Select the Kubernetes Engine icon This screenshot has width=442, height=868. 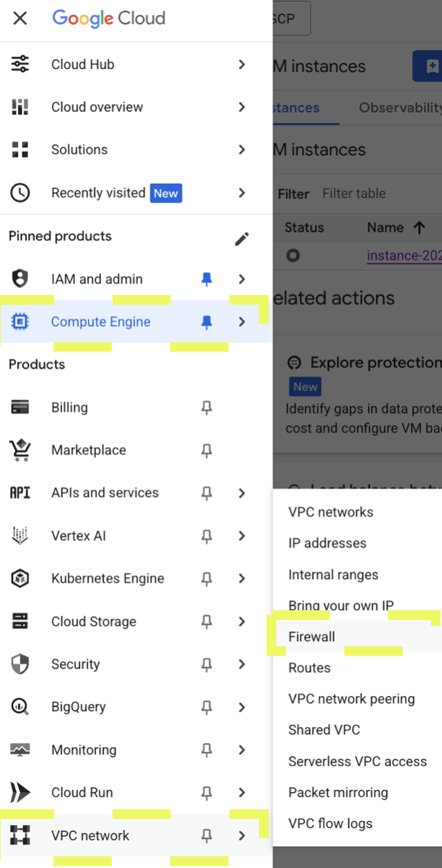[x=20, y=578]
